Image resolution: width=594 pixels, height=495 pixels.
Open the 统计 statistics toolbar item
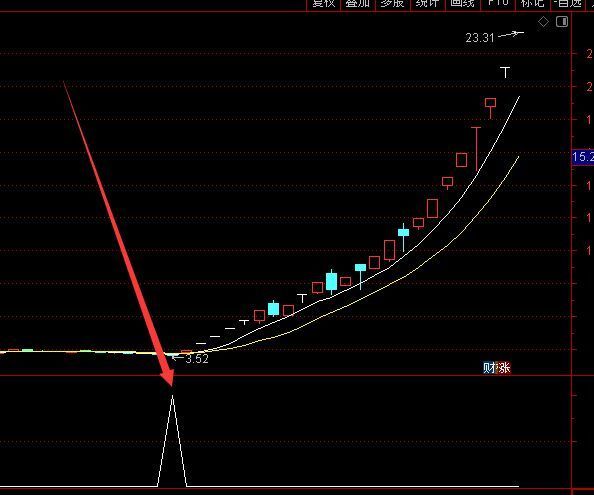coord(427,3)
